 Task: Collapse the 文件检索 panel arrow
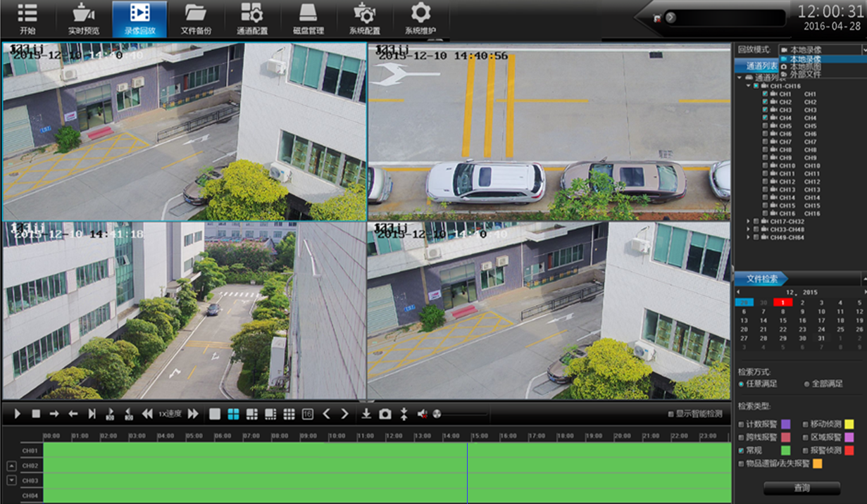coord(863,279)
